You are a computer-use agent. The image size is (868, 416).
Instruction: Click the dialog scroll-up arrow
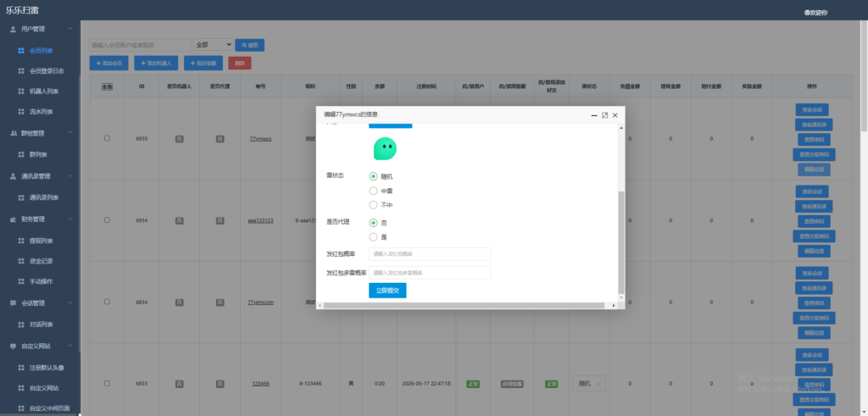point(621,128)
